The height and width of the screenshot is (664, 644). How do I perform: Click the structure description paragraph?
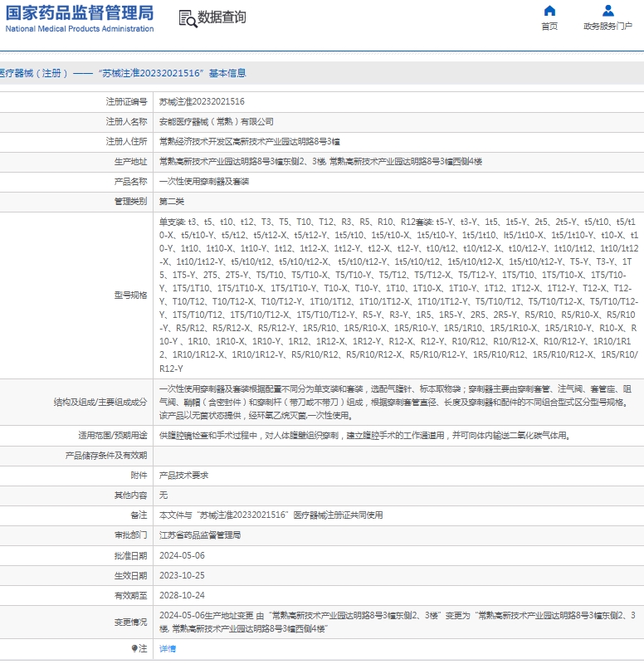tap(396, 402)
